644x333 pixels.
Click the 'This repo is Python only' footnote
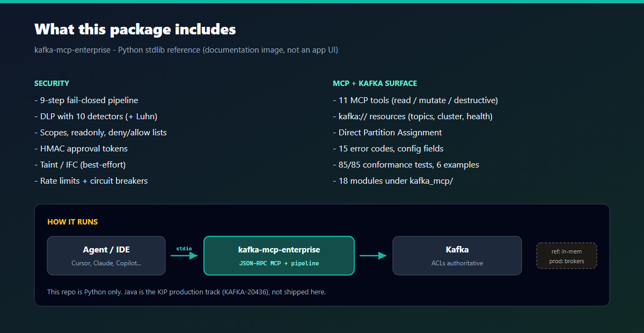pyautogui.click(x=186, y=292)
